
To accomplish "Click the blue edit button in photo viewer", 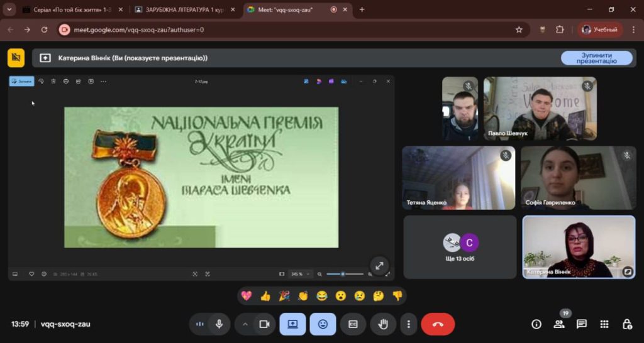I will [21, 81].
